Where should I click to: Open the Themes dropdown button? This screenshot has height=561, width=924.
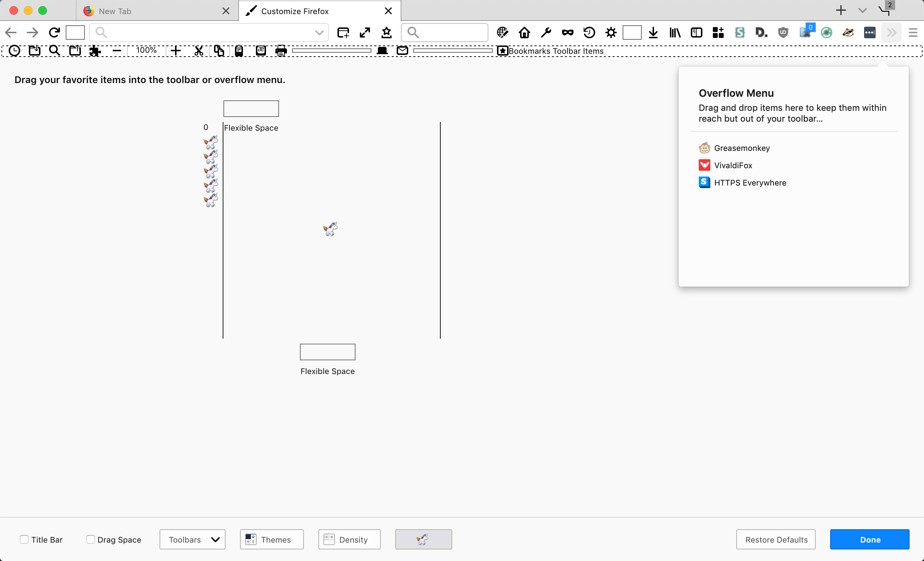tap(272, 539)
